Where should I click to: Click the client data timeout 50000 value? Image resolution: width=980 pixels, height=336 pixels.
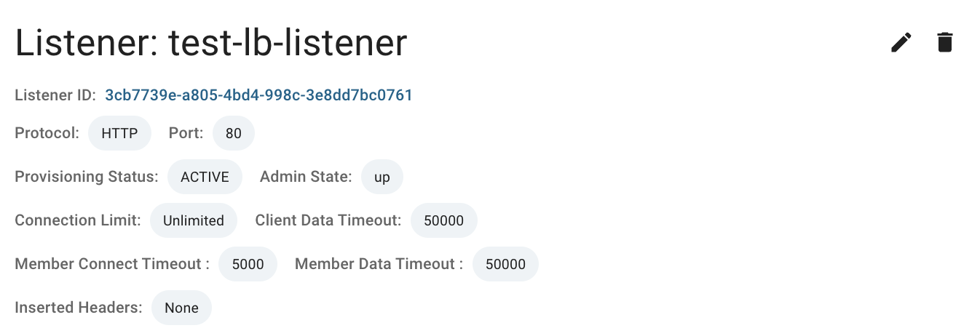(444, 220)
